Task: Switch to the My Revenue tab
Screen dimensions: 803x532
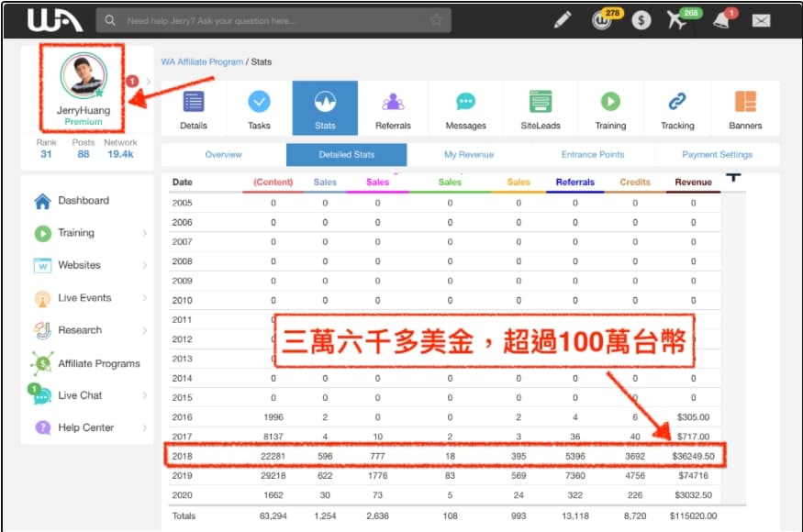Action: pyautogui.click(x=469, y=155)
